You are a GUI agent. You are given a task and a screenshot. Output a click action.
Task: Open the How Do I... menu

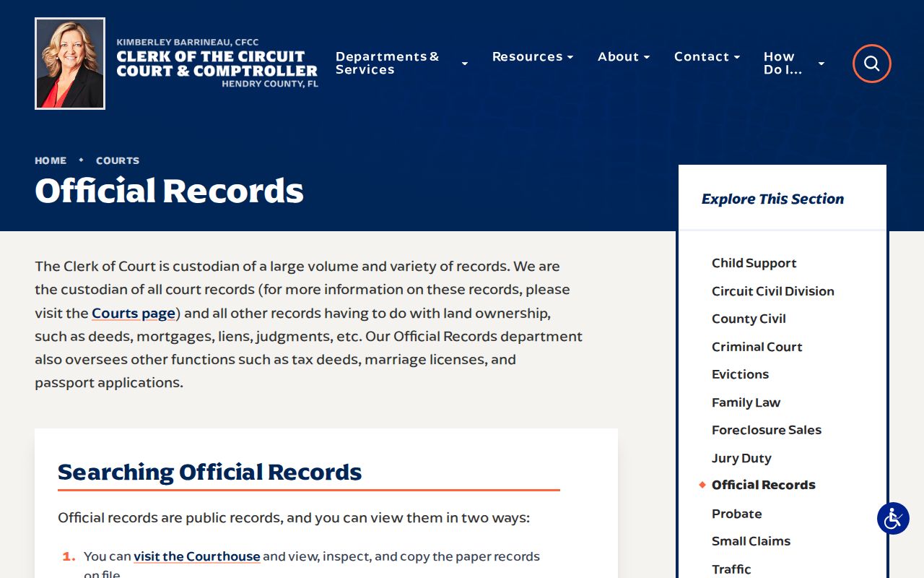coord(783,63)
